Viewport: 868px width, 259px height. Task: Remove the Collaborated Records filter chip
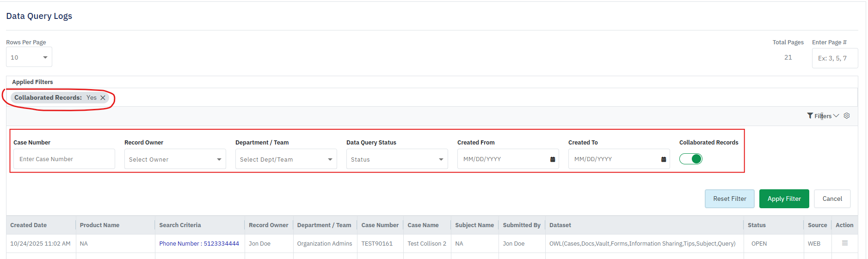pos(103,98)
